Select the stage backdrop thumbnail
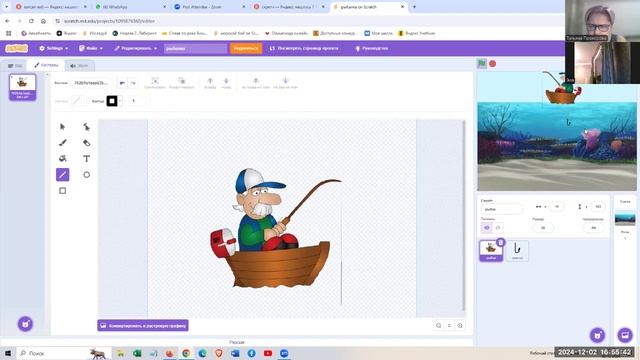 point(625,219)
